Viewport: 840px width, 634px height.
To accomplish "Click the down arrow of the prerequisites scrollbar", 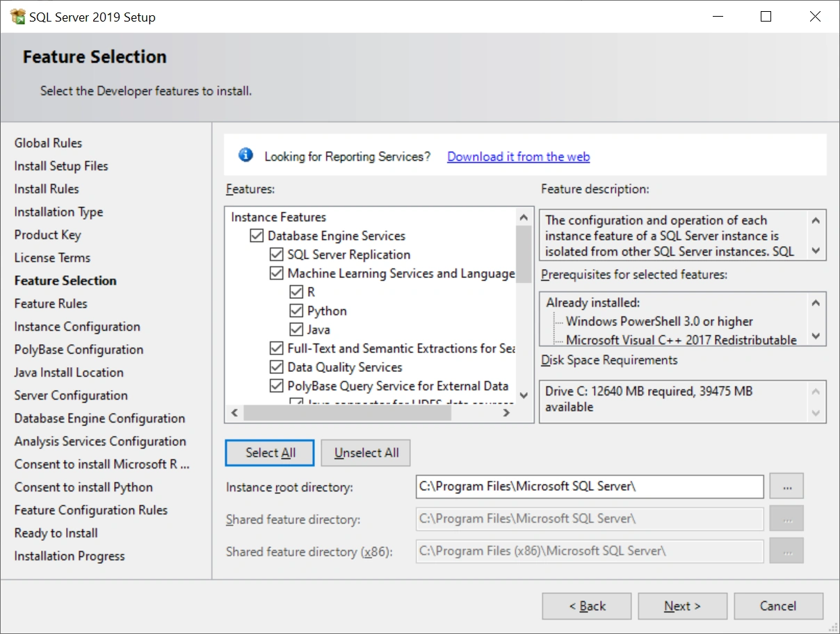I will 816,336.
